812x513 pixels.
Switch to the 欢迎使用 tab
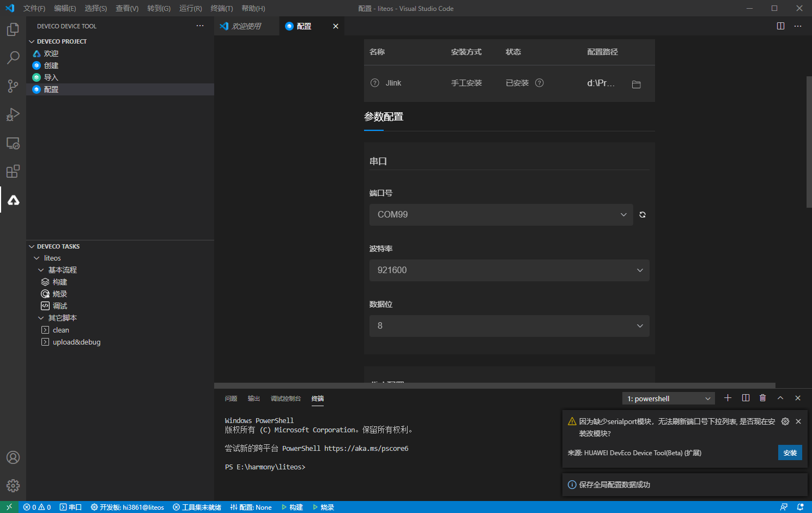click(x=247, y=26)
